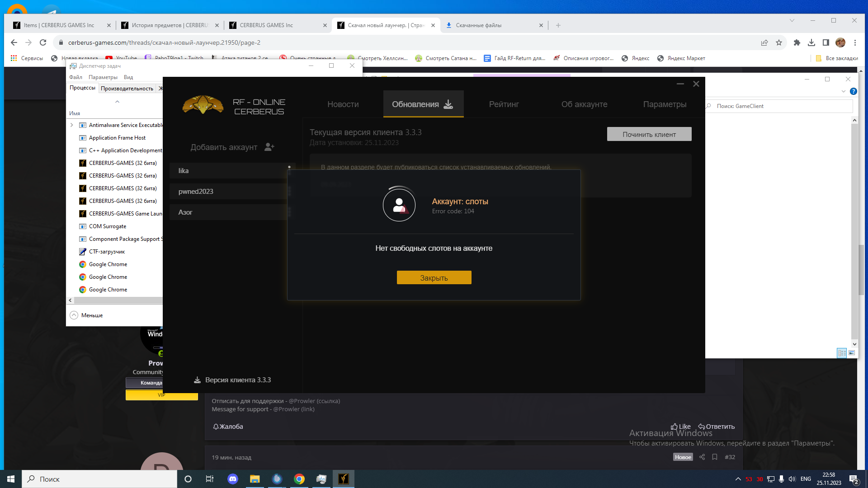Click sort chevron above Имя column
The height and width of the screenshot is (488, 868).
tap(117, 102)
